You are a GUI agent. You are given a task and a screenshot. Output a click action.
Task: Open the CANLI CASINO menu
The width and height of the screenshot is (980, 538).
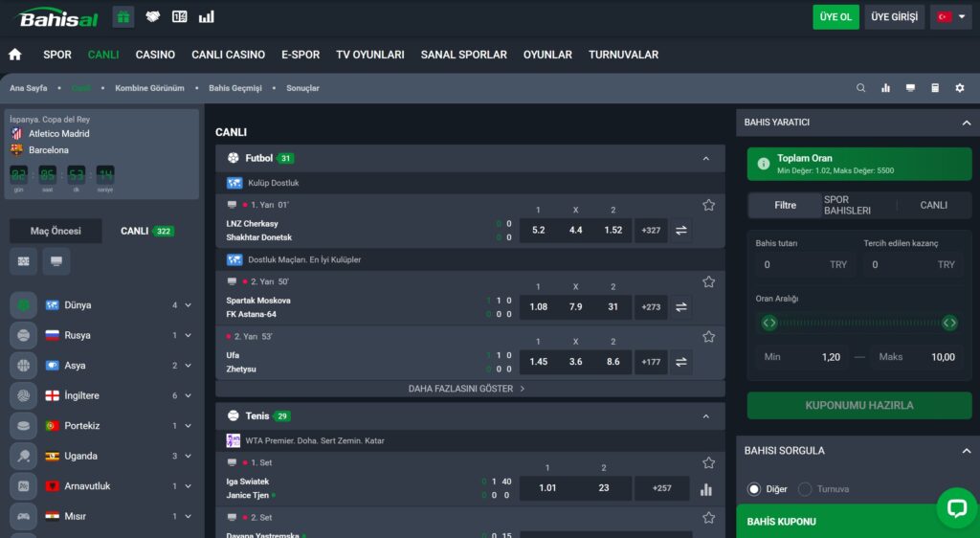pos(228,55)
